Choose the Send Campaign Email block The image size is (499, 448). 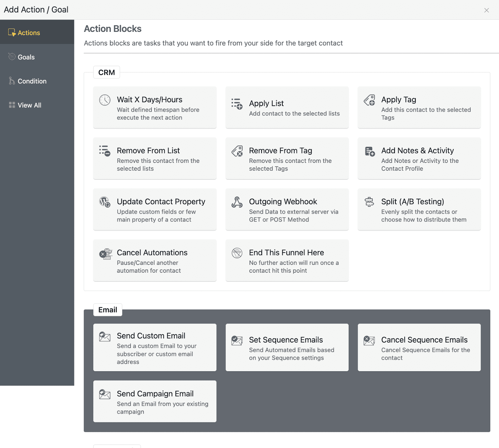(x=155, y=401)
